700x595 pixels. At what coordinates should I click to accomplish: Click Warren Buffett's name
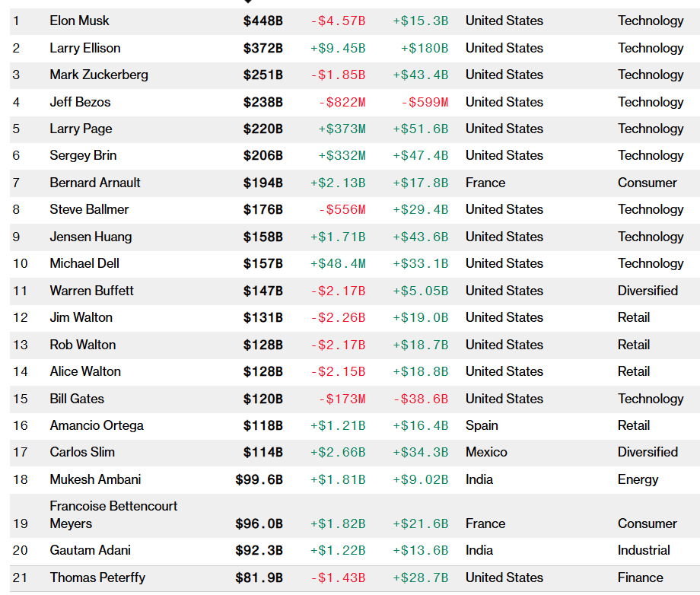point(91,291)
